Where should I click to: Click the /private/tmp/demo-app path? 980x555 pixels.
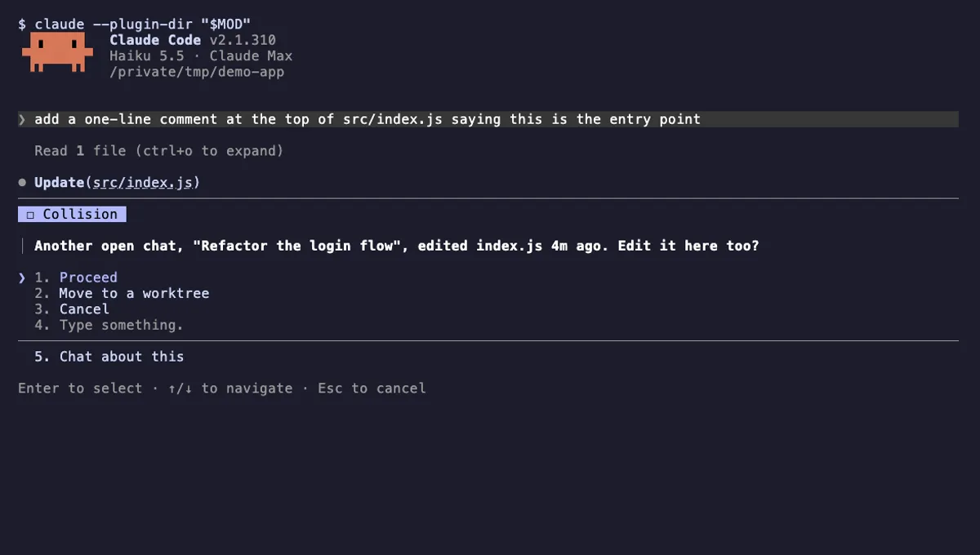[x=197, y=72]
